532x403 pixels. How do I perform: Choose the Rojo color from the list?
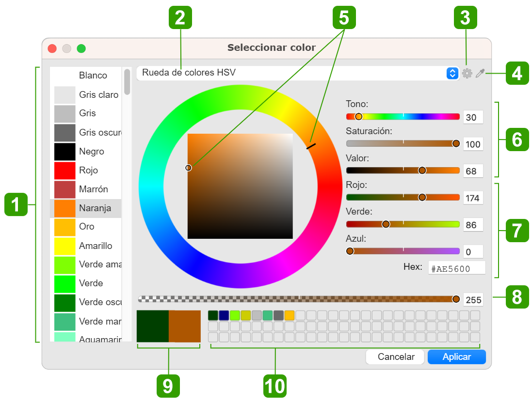point(86,170)
